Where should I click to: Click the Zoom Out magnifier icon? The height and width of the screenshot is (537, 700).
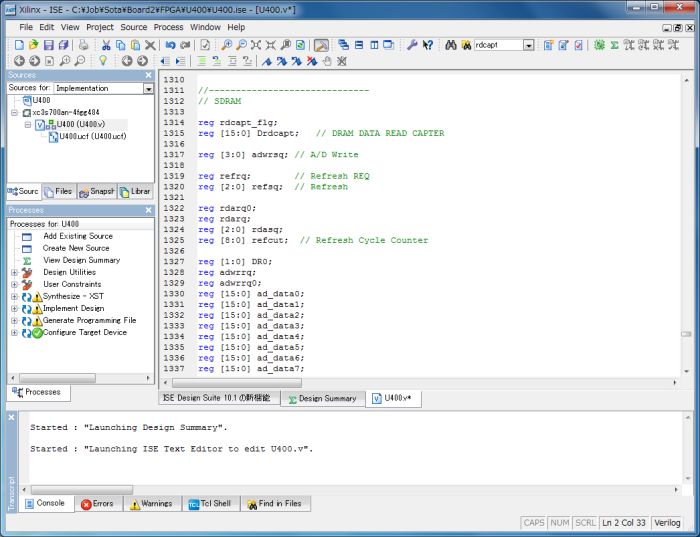[241, 45]
